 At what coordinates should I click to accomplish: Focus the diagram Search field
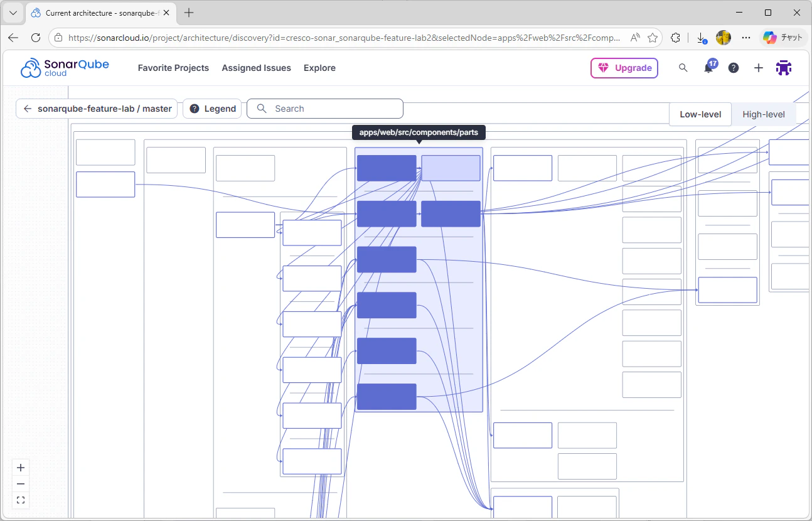coord(325,109)
